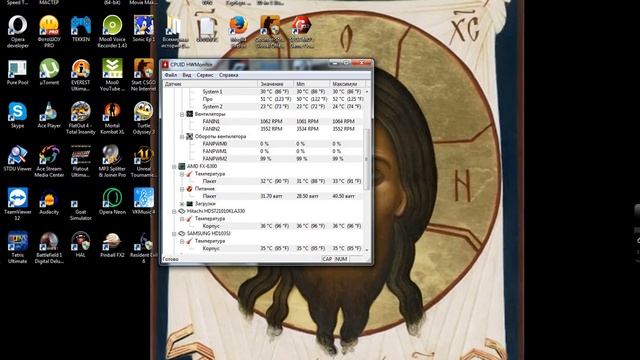This screenshot has height=360, width=640.
Task: Launch the TEKKEN desktop shortcut
Action: click(81, 29)
